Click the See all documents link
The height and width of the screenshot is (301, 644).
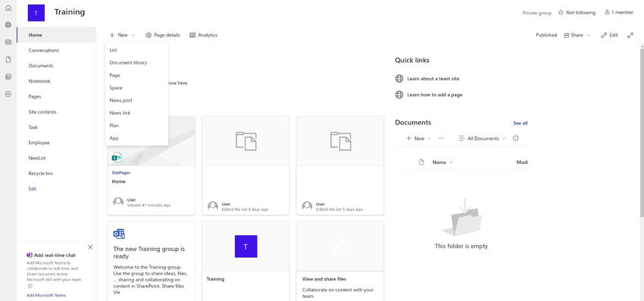click(x=520, y=123)
